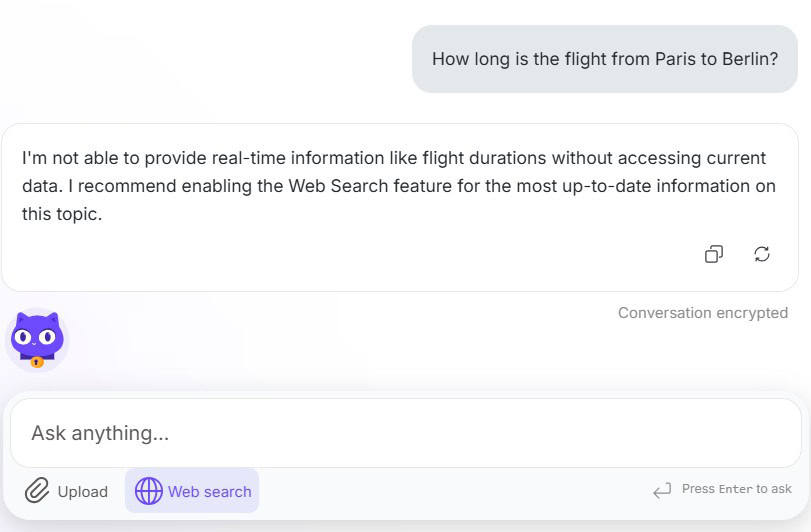This screenshot has width=811, height=532.
Task: Click the Enter arrow send icon
Action: (661, 490)
